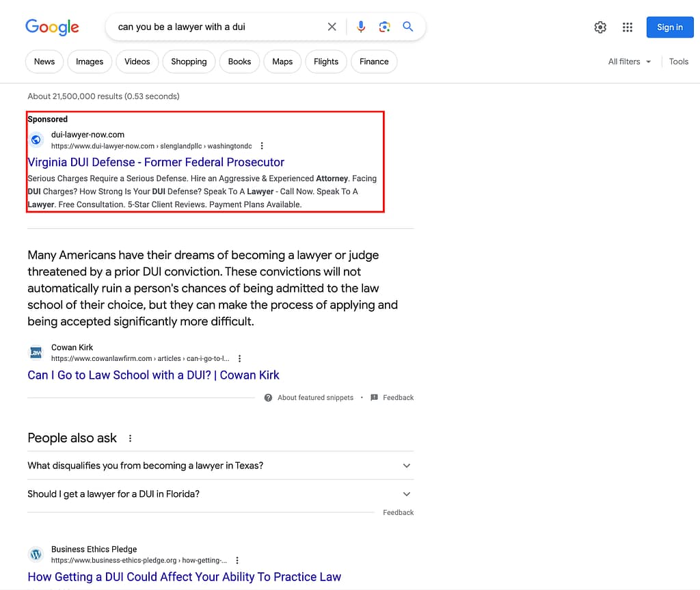Switch to the News filter
Screen dimensions: 700x590
[44, 62]
